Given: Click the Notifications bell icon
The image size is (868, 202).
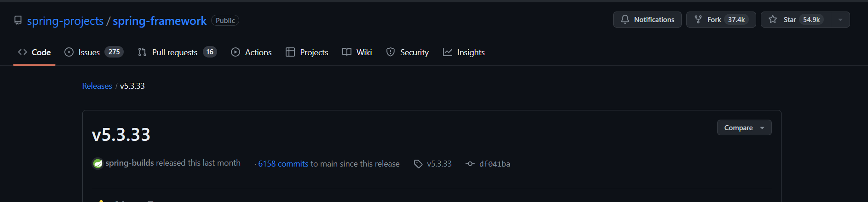Looking at the screenshot, I should click(625, 20).
